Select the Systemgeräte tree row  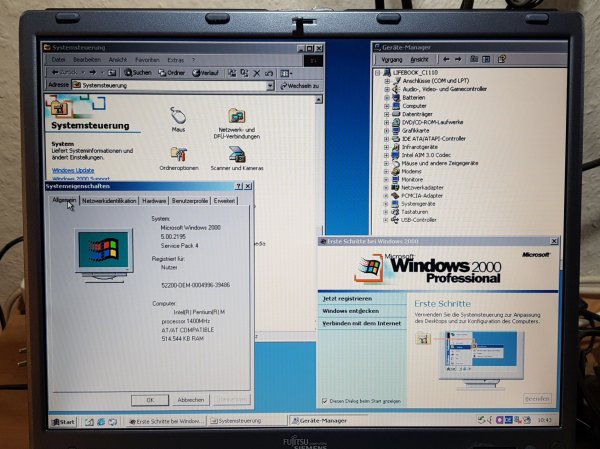tap(418, 204)
